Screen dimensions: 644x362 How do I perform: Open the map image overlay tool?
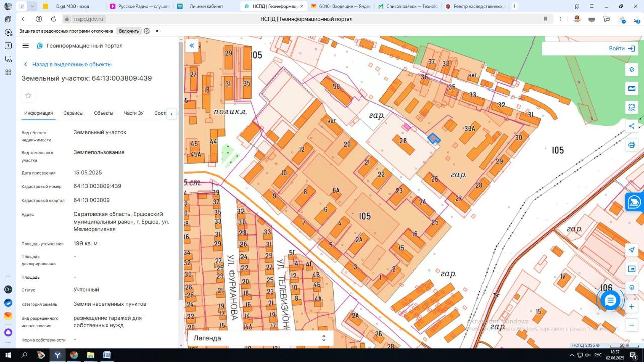[x=632, y=269]
